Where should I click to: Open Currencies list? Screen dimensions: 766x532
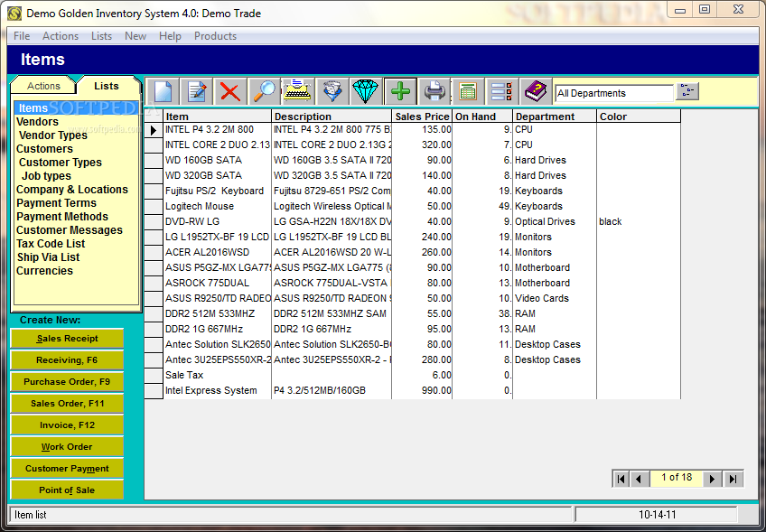[44, 271]
